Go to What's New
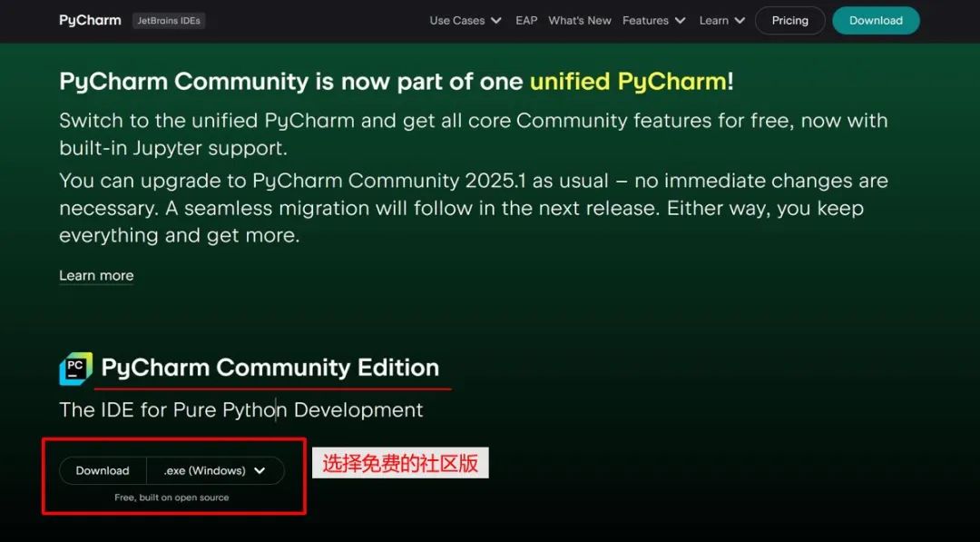The height and width of the screenshot is (542, 980). tap(579, 21)
